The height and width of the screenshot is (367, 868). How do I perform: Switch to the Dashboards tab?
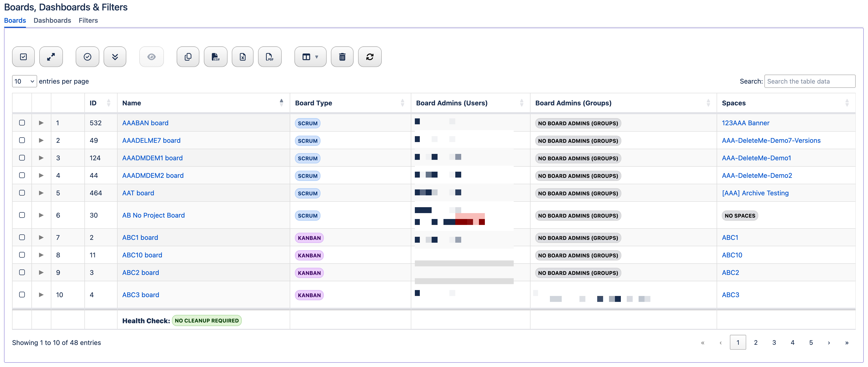point(52,21)
